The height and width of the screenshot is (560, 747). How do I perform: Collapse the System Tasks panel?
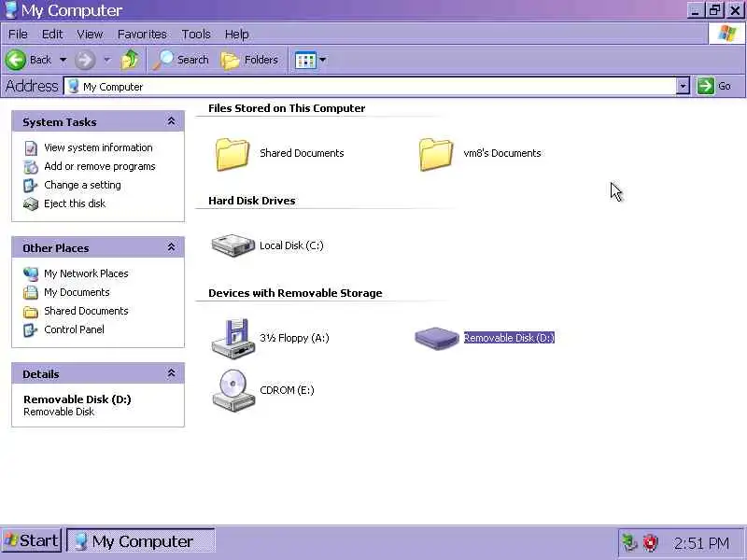171,121
